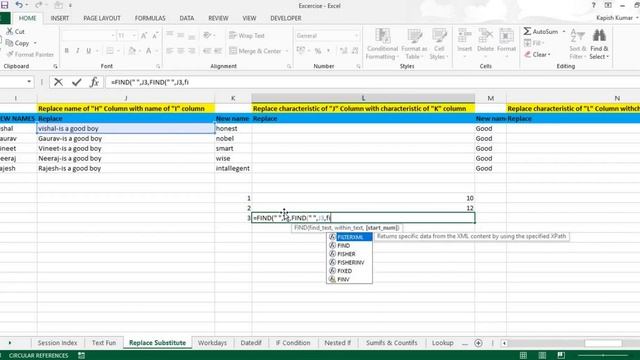Open Conditional Formatting menu
The image size is (640, 360).
click(382, 44)
